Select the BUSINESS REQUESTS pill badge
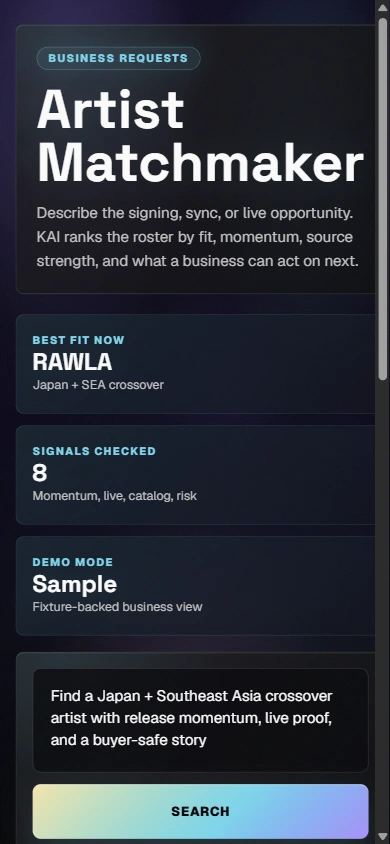This screenshot has width=390, height=844. (x=118, y=58)
